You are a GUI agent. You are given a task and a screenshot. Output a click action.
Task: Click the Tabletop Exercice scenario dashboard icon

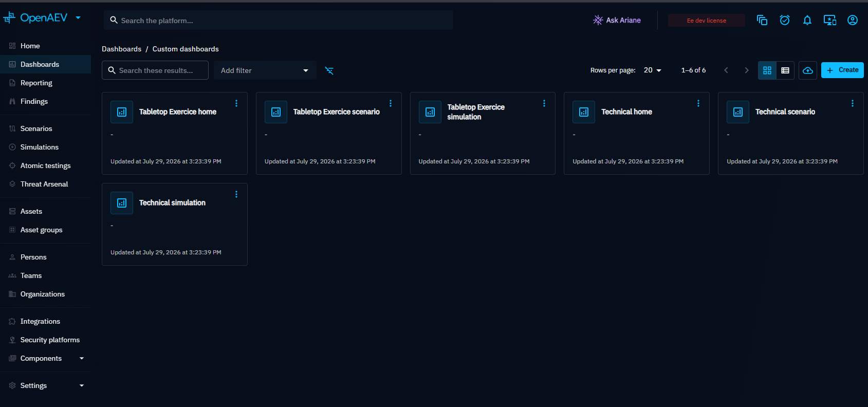(276, 112)
